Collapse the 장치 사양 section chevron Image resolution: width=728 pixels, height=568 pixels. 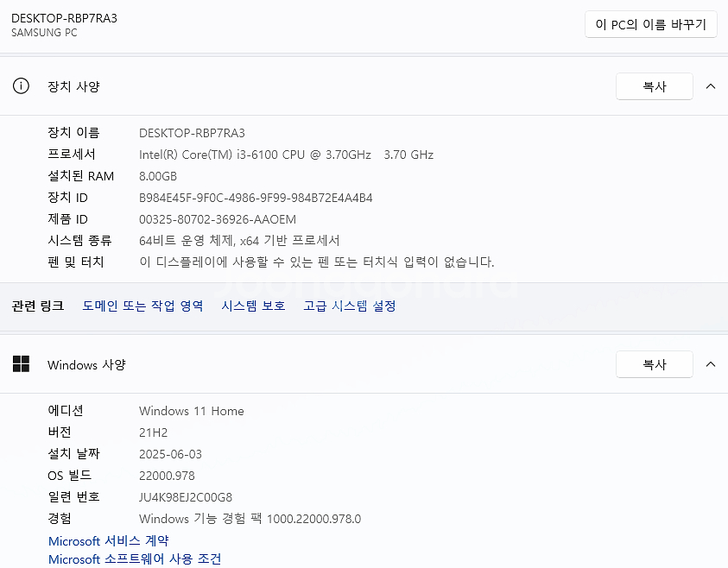pos(710,86)
